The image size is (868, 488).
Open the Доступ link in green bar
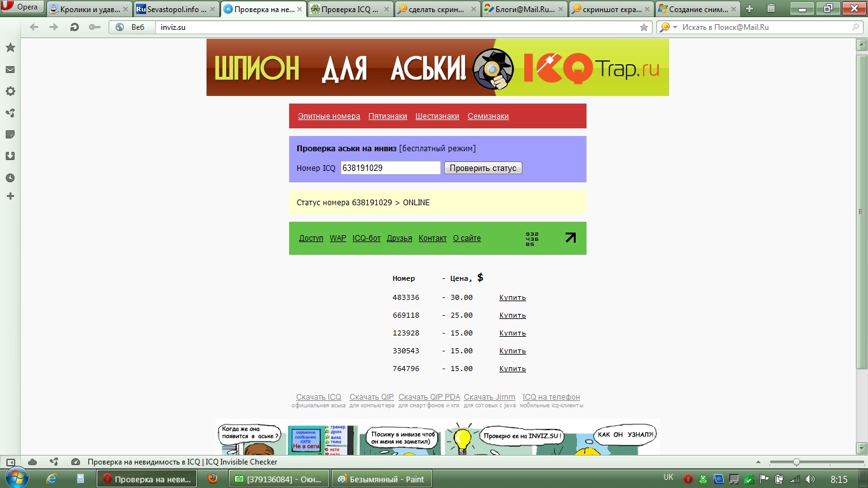311,238
